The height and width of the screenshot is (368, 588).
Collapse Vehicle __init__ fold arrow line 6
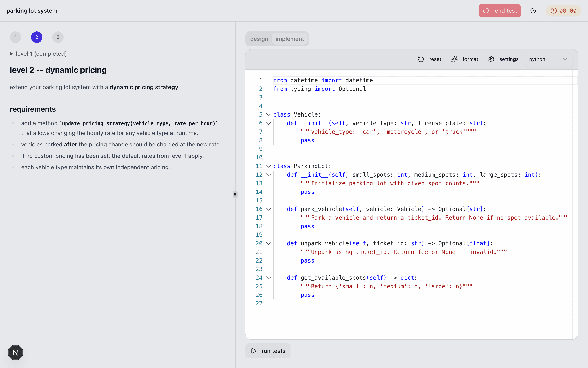click(x=268, y=123)
